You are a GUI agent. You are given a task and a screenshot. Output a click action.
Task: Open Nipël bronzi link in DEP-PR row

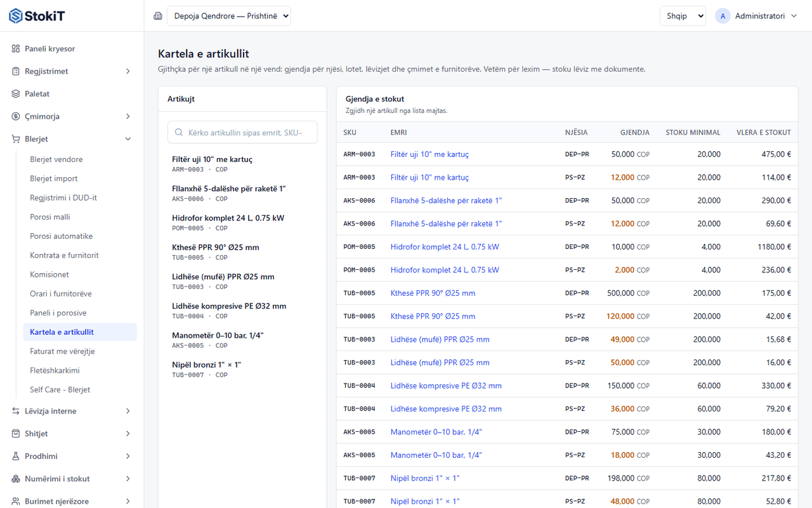(425, 478)
